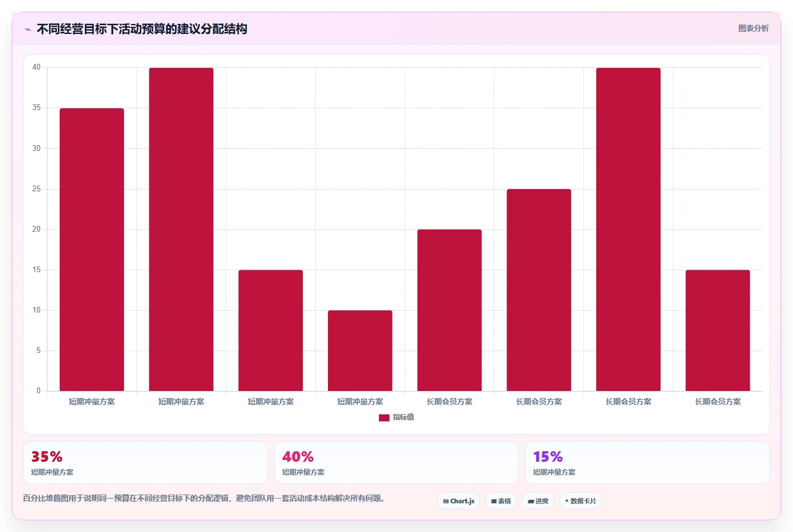Screen dimensions: 793x532
Task: Open the 35% stat card
Action: point(145,462)
